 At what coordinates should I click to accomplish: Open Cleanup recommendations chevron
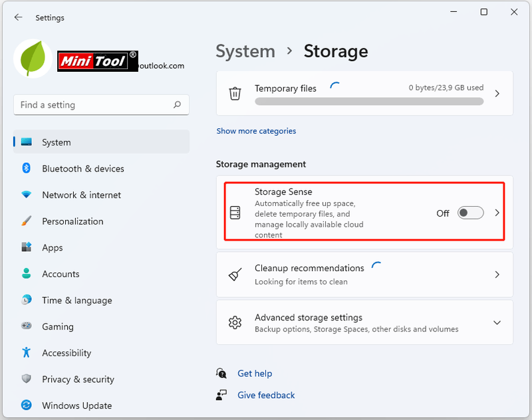click(x=497, y=274)
